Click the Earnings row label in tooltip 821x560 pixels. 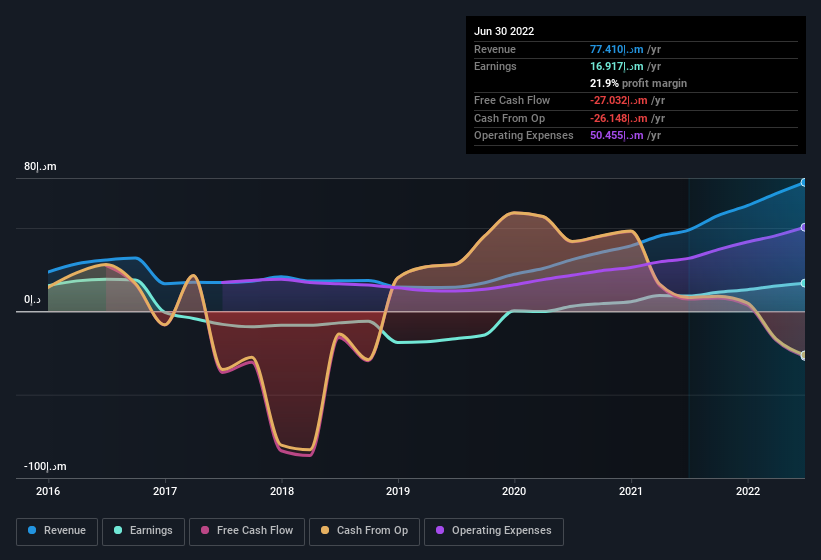coord(495,66)
